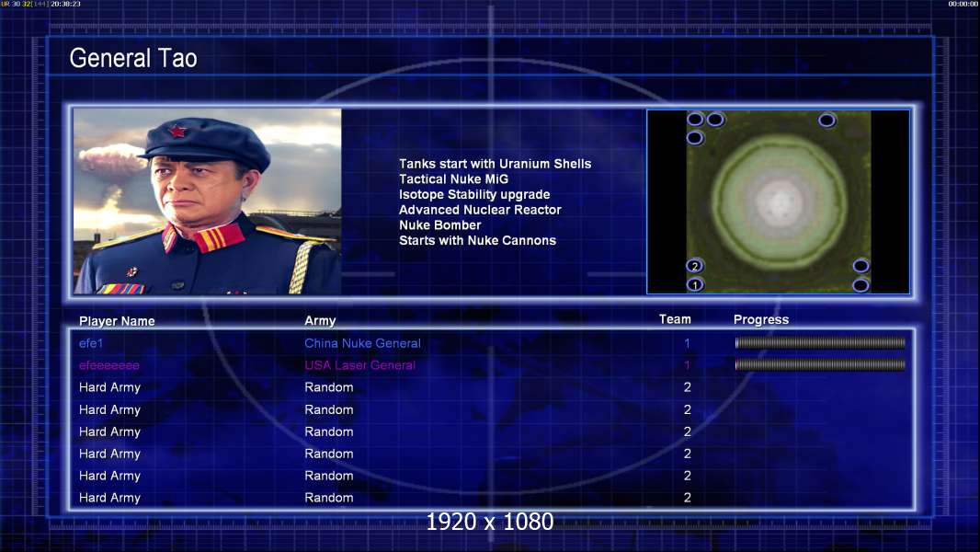Click the 'General Tao' title
Viewport: 980px width, 552px height.
coord(133,58)
